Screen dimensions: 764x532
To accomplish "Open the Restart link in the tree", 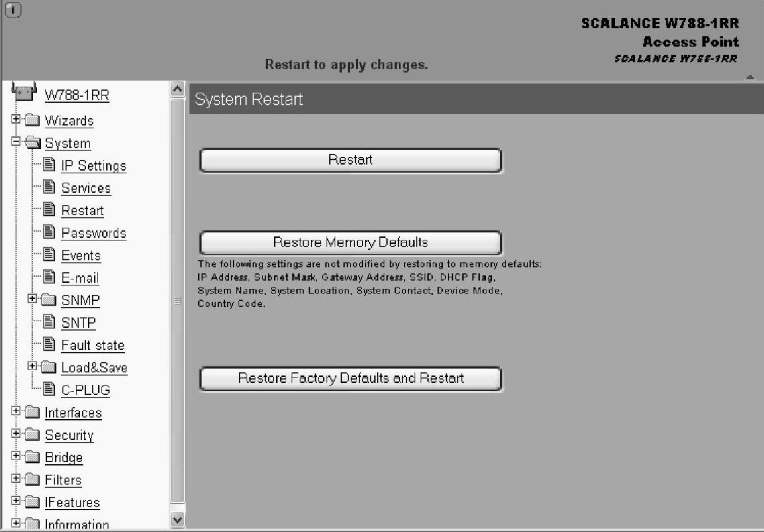I will [83, 210].
